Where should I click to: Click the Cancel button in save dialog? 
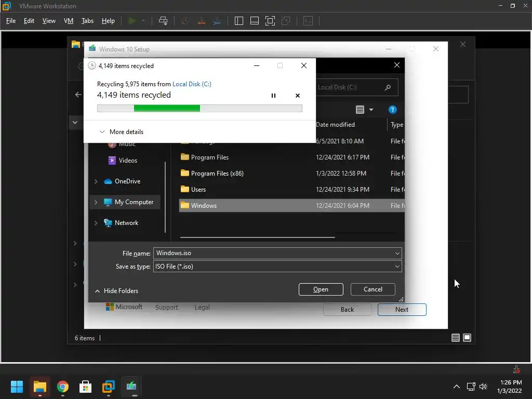[373, 289]
